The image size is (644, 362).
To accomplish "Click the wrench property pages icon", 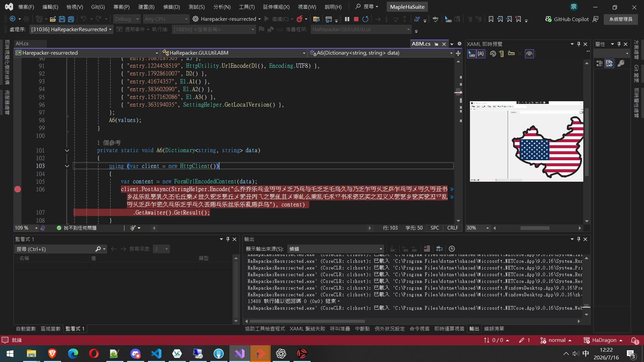I will pos(621,63).
